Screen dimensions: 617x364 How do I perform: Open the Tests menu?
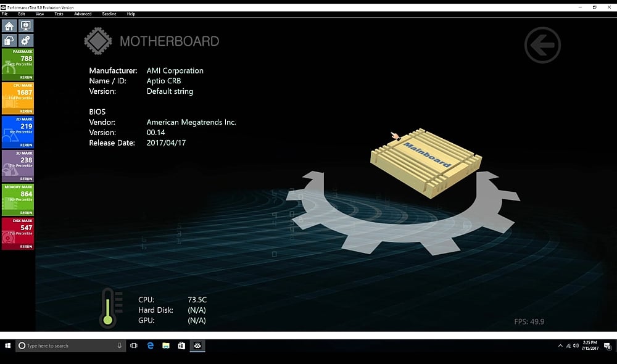click(59, 14)
